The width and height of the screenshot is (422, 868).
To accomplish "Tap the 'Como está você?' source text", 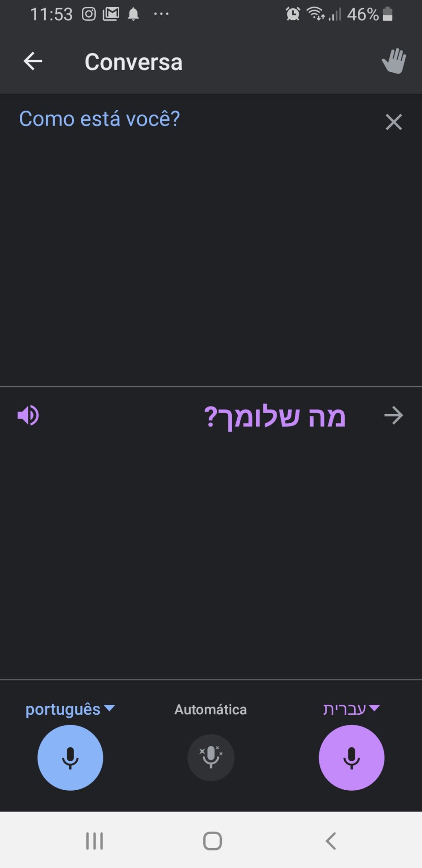I will (99, 119).
